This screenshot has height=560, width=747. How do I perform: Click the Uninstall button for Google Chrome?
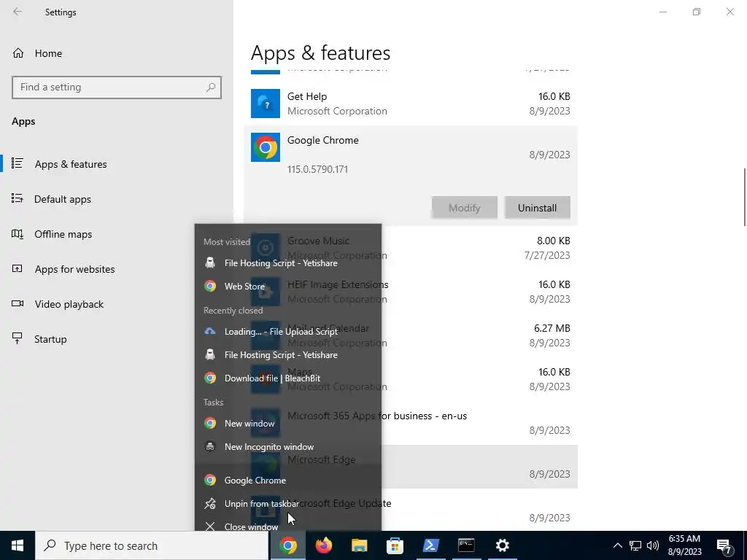click(x=538, y=208)
